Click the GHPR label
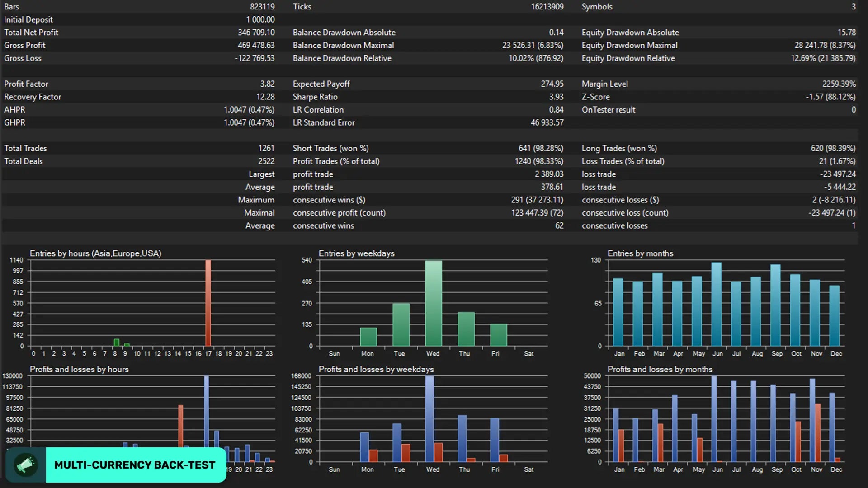The height and width of the screenshot is (488, 868). (x=14, y=122)
